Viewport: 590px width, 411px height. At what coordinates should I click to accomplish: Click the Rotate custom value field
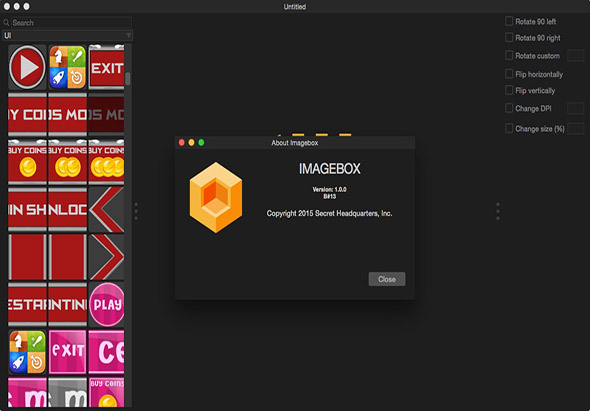[575, 55]
